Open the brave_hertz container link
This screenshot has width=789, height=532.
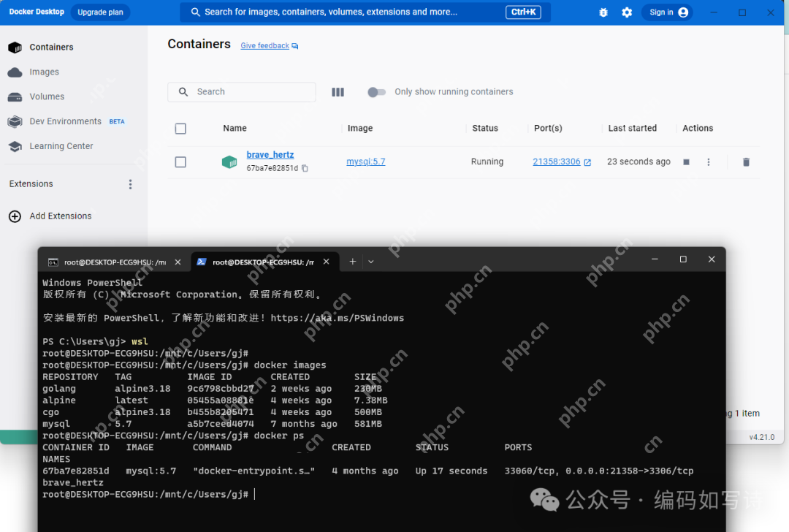[x=270, y=155]
